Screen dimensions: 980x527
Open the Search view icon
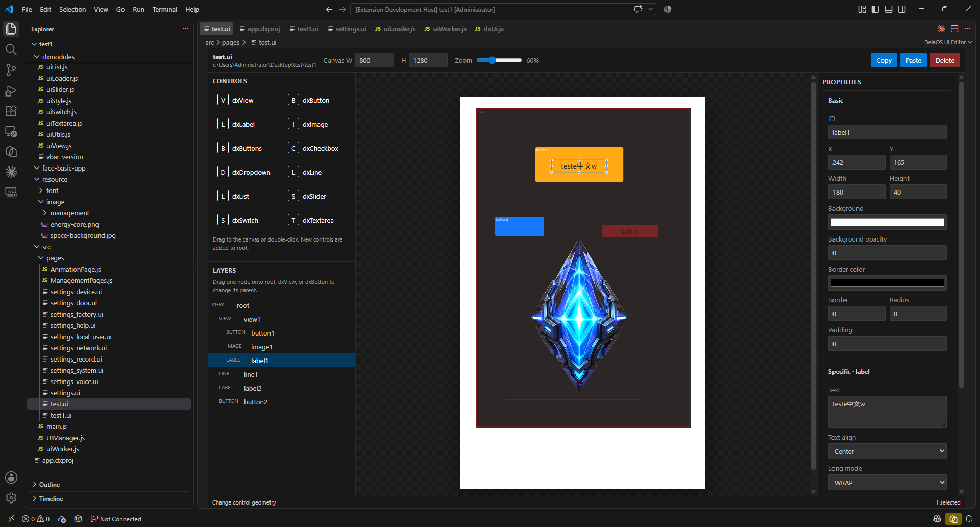11,50
